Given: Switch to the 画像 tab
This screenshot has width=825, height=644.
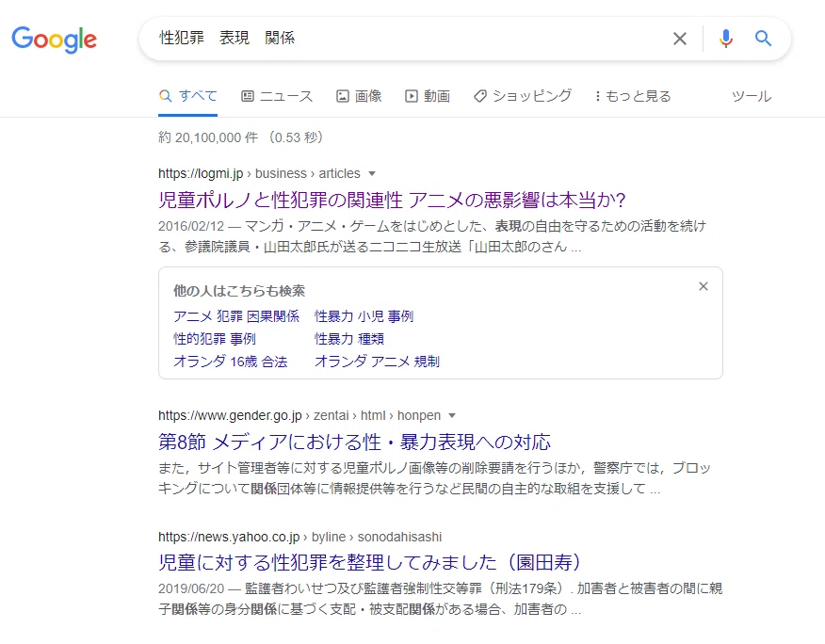Looking at the screenshot, I should pos(360,96).
